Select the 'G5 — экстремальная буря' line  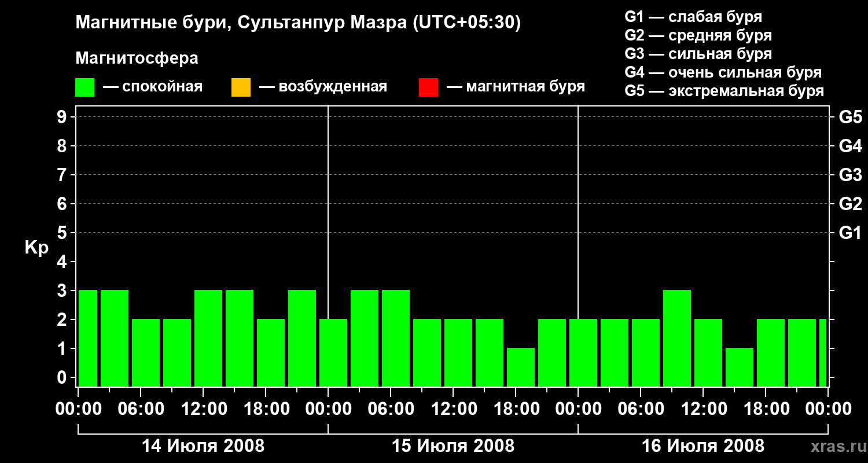[724, 91]
